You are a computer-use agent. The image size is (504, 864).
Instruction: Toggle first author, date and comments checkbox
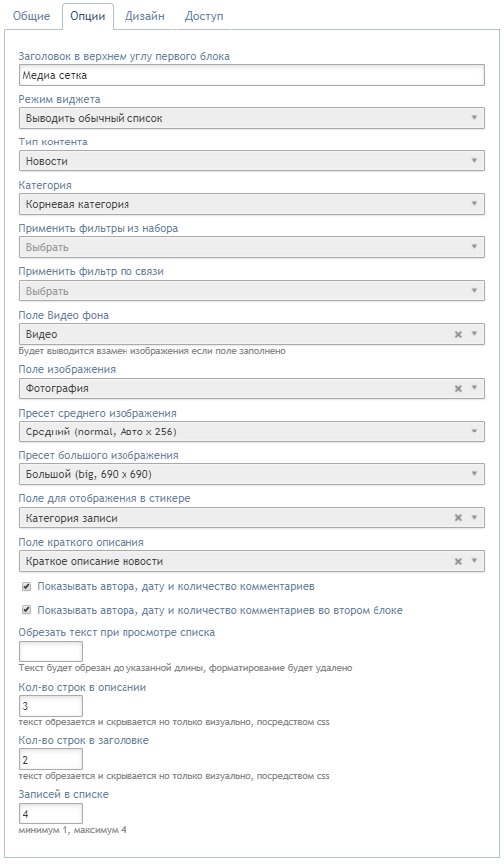click(26, 587)
